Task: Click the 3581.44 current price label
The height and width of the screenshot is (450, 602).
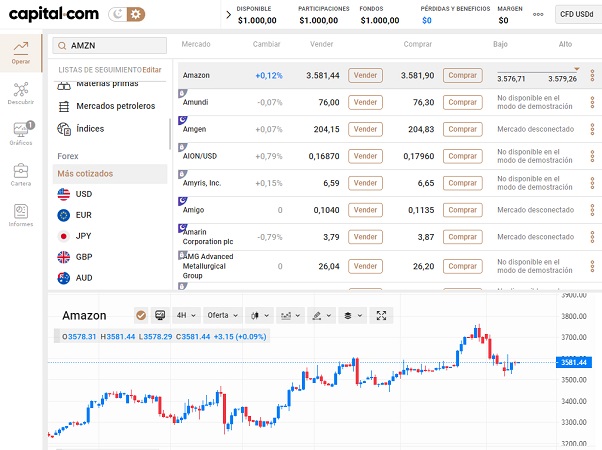Action: [574, 362]
